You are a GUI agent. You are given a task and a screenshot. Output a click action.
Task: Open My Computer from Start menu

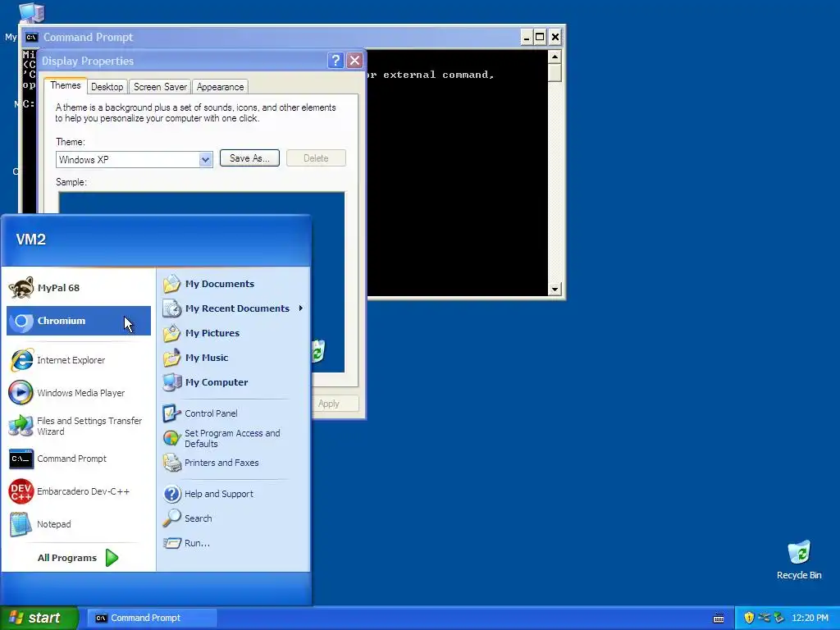pyautogui.click(x=234, y=382)
